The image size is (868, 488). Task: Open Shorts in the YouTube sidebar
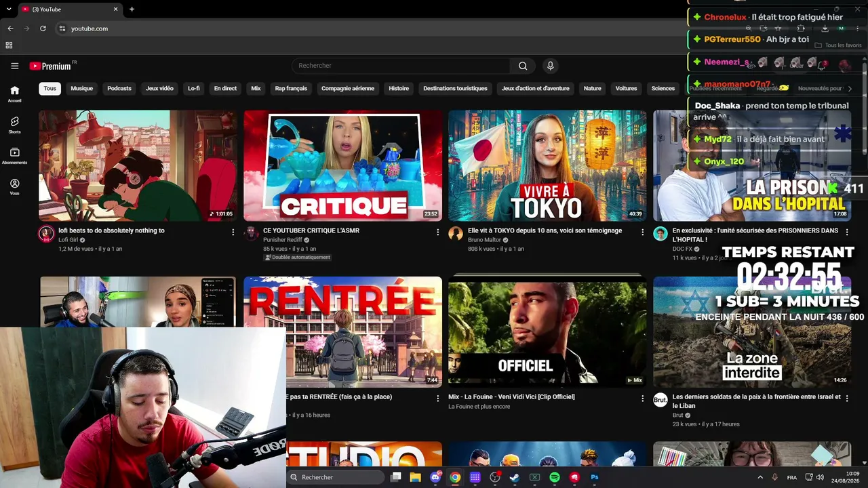click(x=14, y=125)
